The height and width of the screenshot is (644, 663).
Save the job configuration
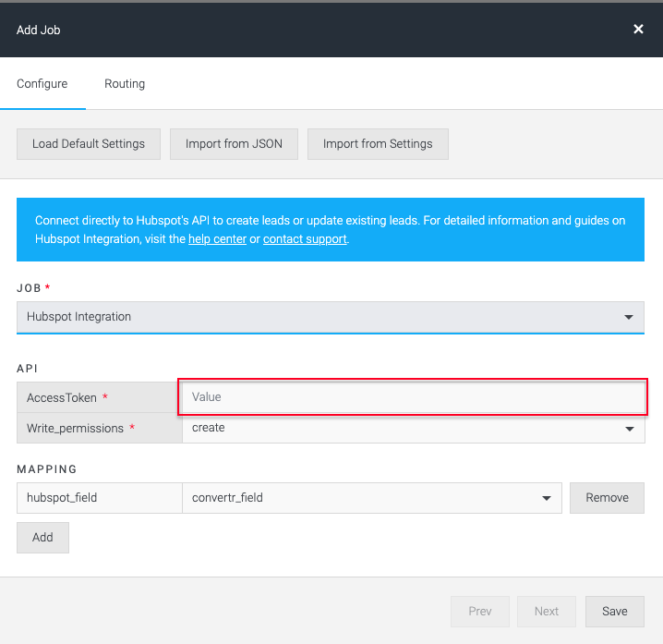click(615, 612)
